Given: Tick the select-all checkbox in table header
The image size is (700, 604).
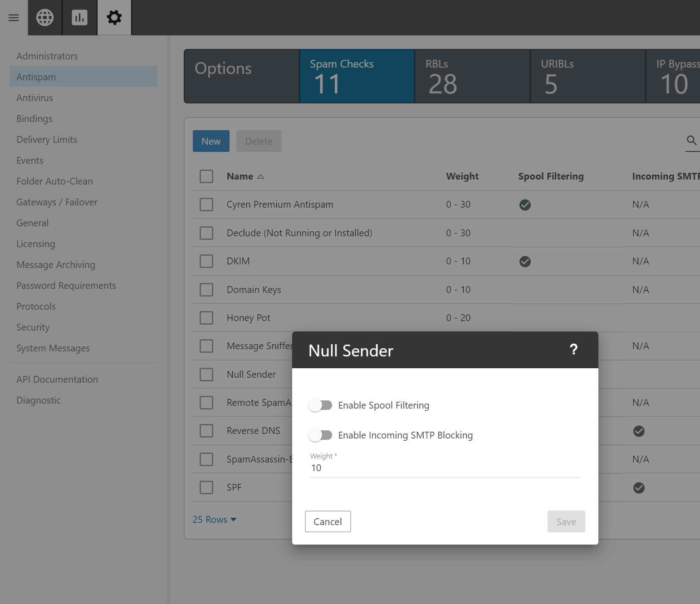Looking at the screenshot, I should [206, 176].
